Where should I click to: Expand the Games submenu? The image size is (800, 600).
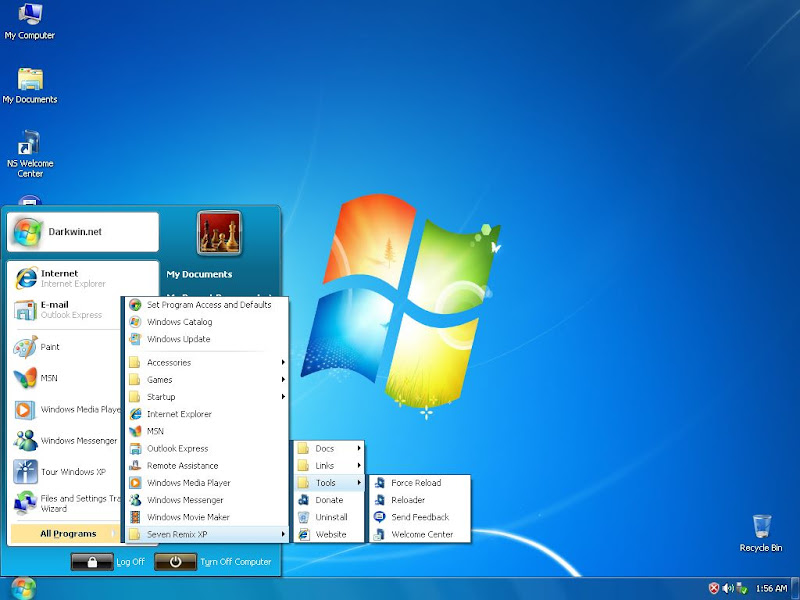[207, 380]
